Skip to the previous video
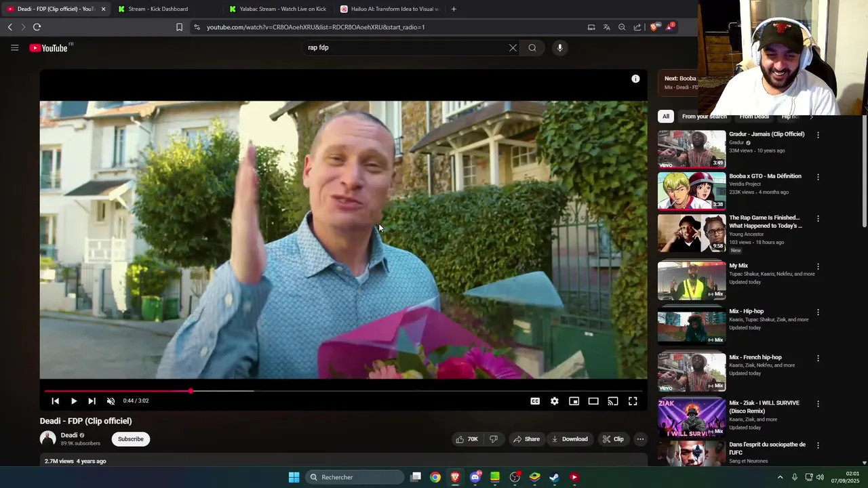Viewport: 868px width, 488px height. pyautogui.click(x=55, y=401)
